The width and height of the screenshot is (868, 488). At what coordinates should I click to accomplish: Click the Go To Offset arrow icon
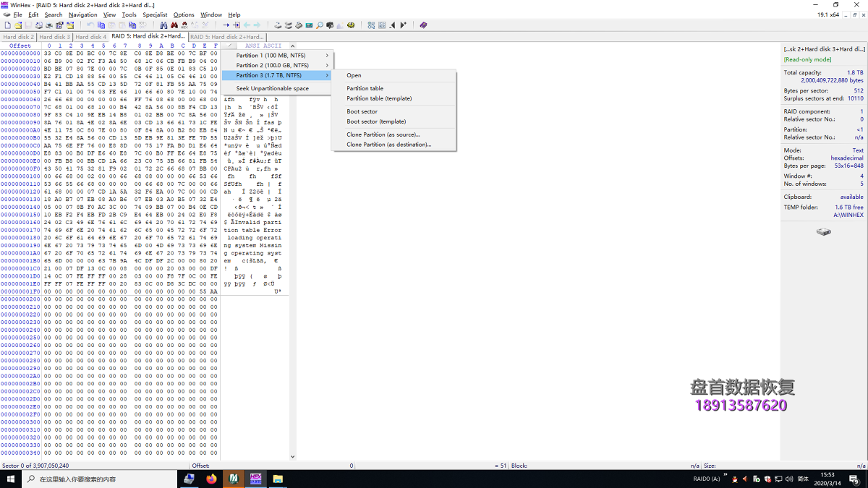pos(226,25)
